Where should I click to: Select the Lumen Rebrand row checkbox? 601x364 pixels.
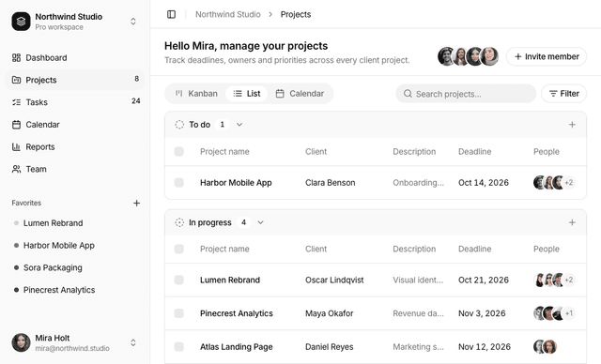(179, 281)
